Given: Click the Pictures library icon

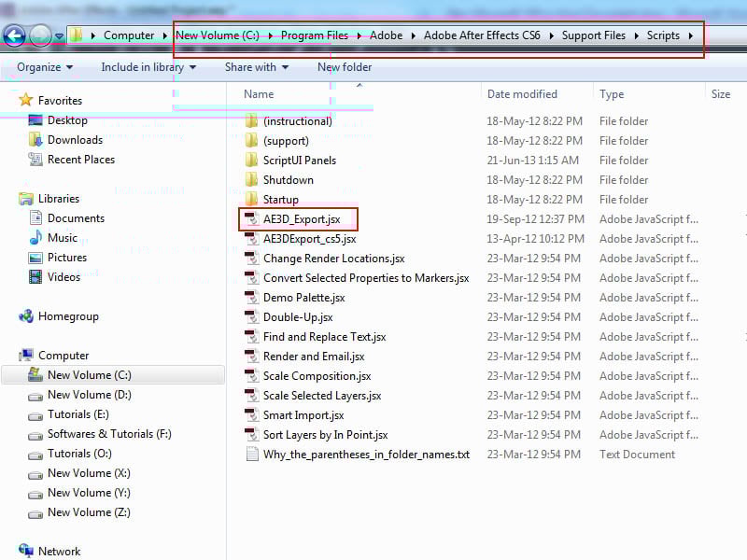Looking at the screenshot, I should 35,258.
